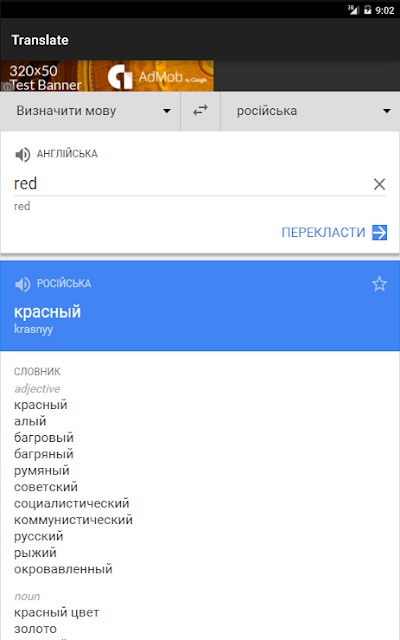
Task: Select noun entry красный цвет
Action: (56, 612)
